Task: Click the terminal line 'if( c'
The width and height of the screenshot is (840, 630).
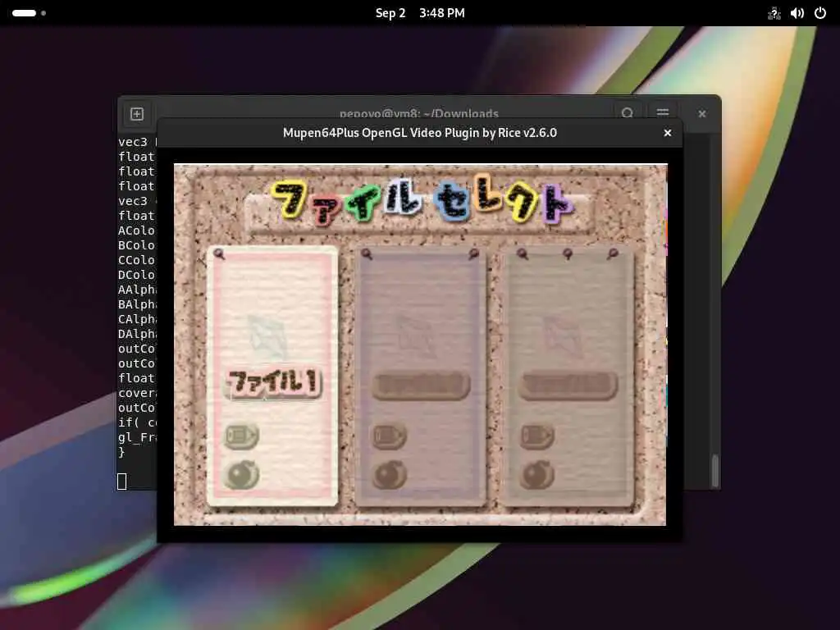Action: pyautogui.click(x=137, y=422)
